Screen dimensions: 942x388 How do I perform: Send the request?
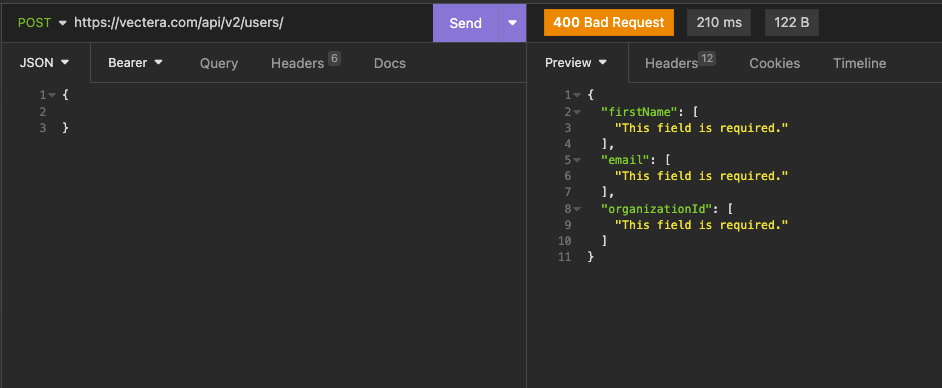click(x=466, y=23)
